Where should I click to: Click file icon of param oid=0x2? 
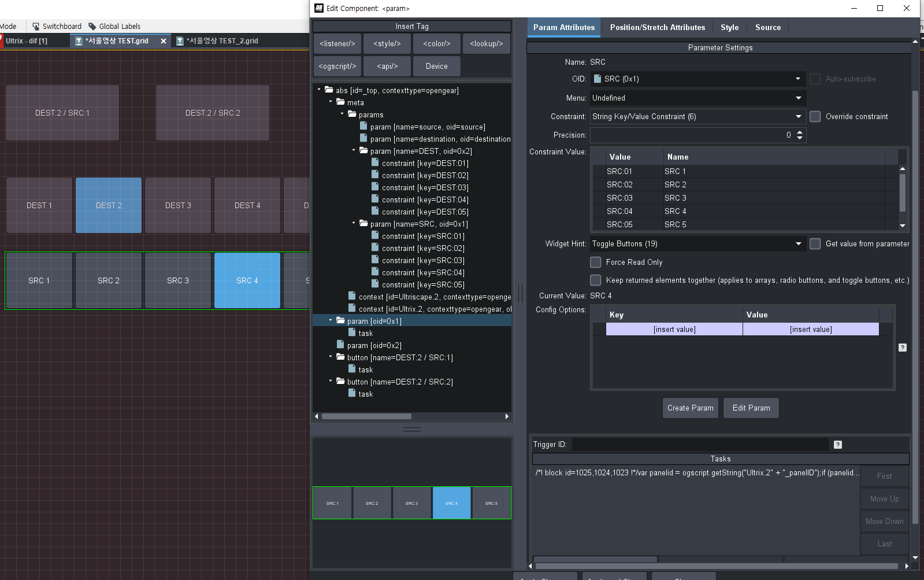tap(340, 345)
